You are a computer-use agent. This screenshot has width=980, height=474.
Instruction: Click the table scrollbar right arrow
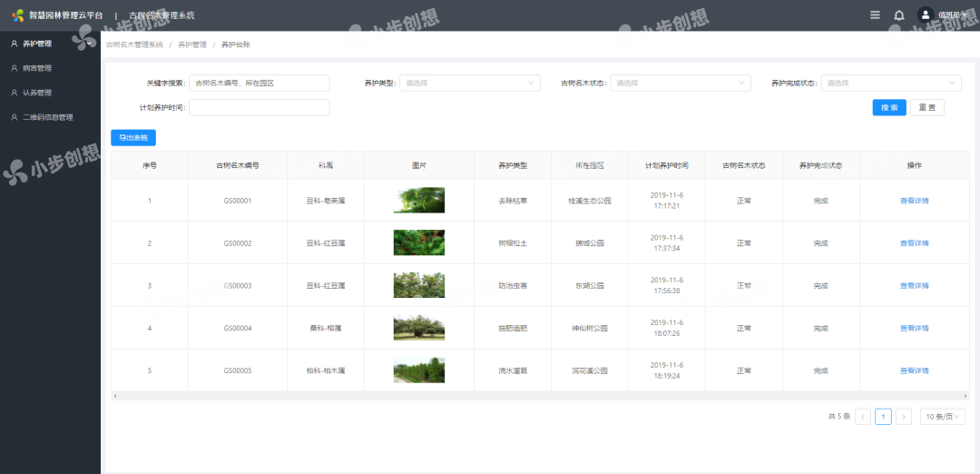tap(966, 396)
